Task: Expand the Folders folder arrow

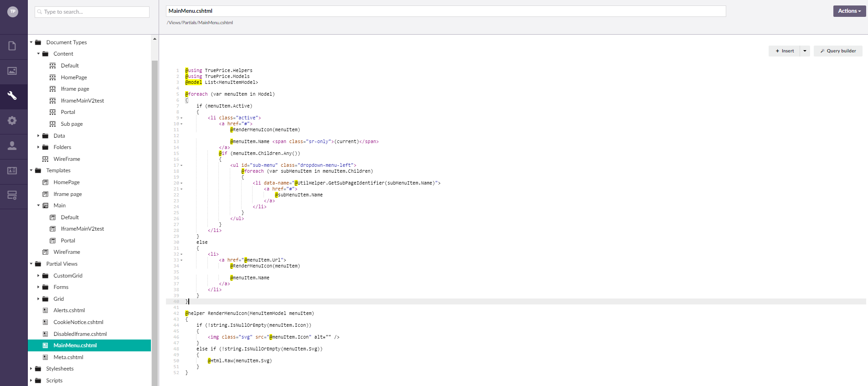Action: (x=38, y=147)
